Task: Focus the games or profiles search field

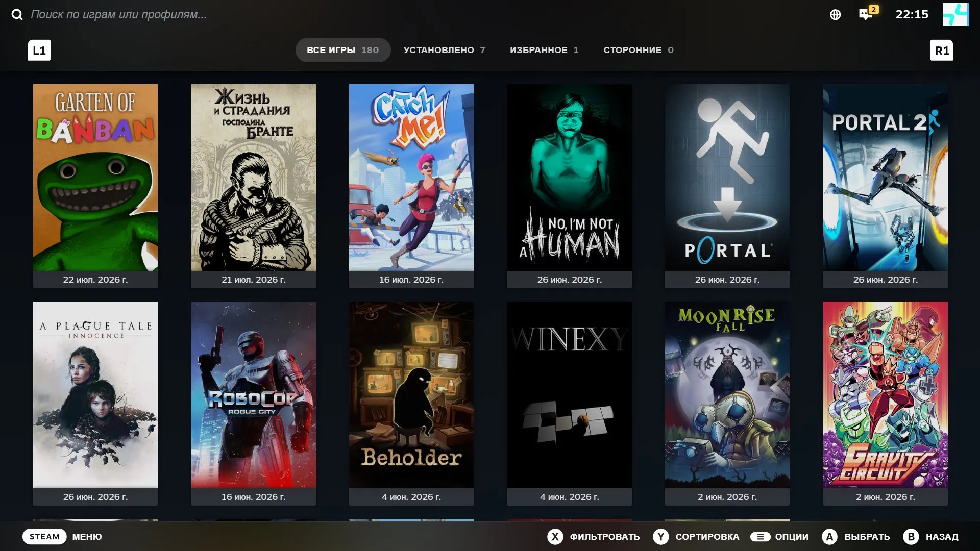Action: tap(118, 14)
